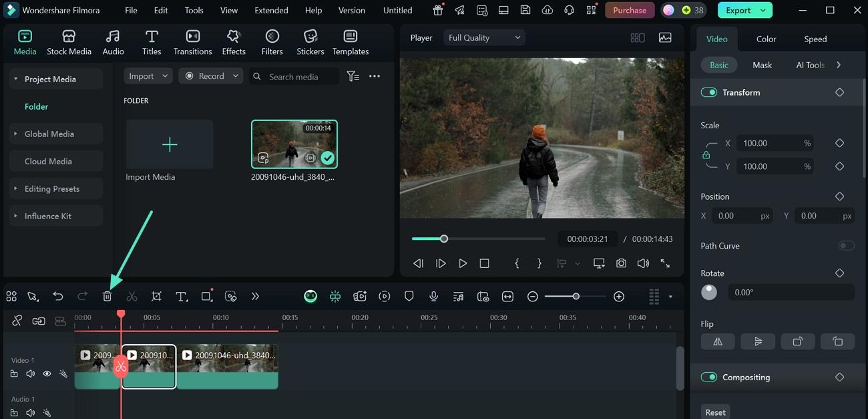Select the crop tool in timeline toolbar
Image resolution: width=868 pixels, height=419 pixels.
pyautogui.click(x=156, y=296)
